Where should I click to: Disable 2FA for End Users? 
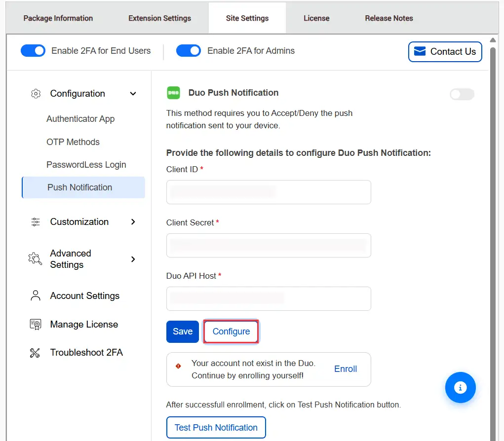[33, 50]
